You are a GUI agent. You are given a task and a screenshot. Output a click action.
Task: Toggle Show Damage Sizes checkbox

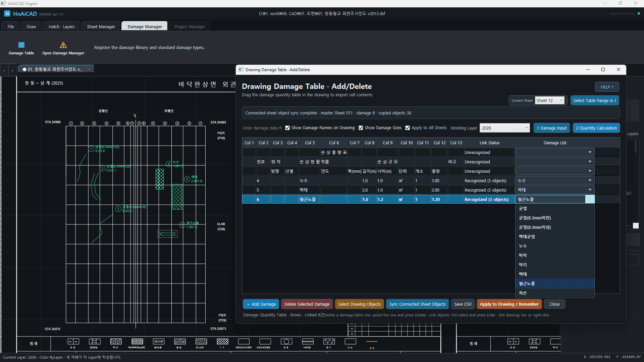(x=361, y=128)
